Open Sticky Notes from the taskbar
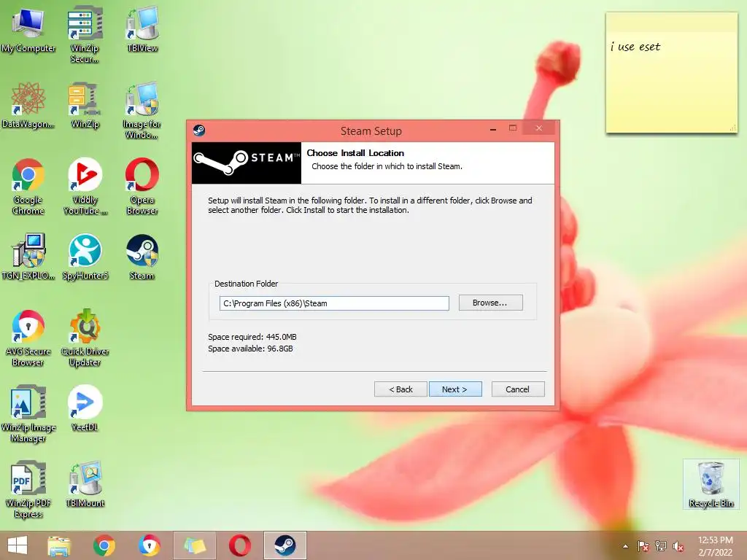Viewport: 747px width, 560px height. [194, 545]
